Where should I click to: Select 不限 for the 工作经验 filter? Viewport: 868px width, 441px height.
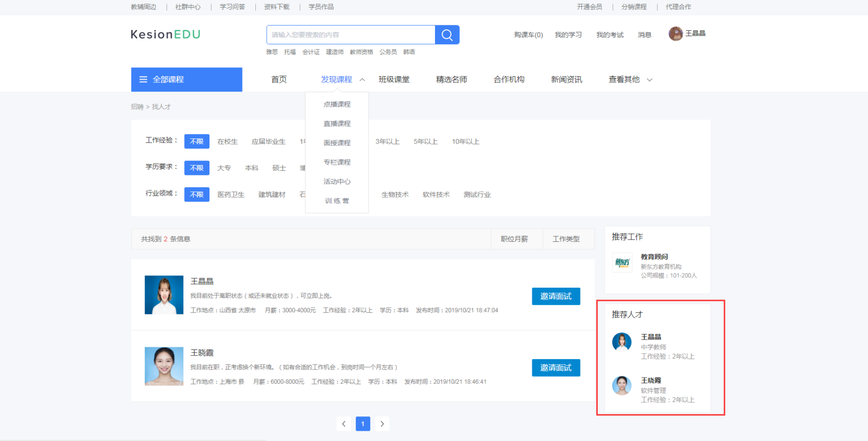pos(197,142)
